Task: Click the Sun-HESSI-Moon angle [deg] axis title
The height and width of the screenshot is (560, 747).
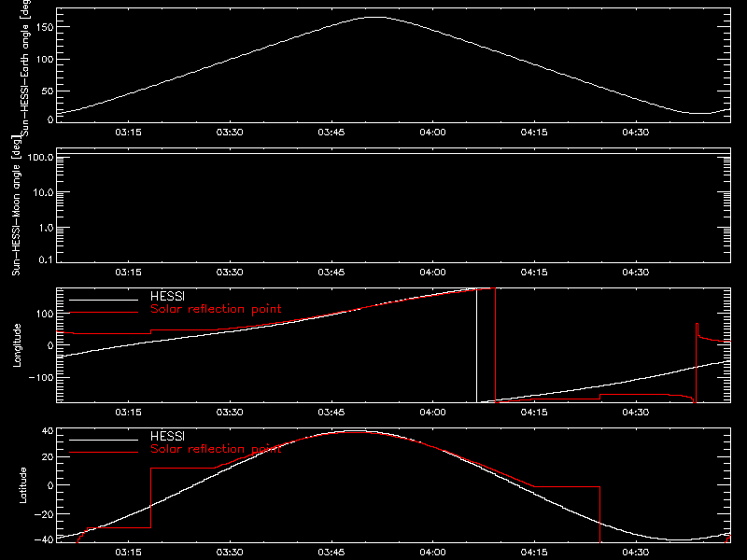Action: pos(16,205)
